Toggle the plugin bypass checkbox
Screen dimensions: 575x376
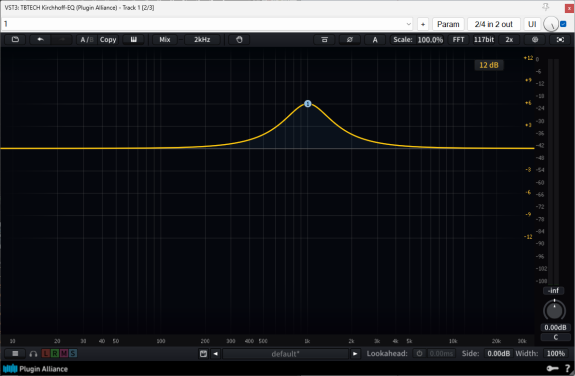(563, 24)
